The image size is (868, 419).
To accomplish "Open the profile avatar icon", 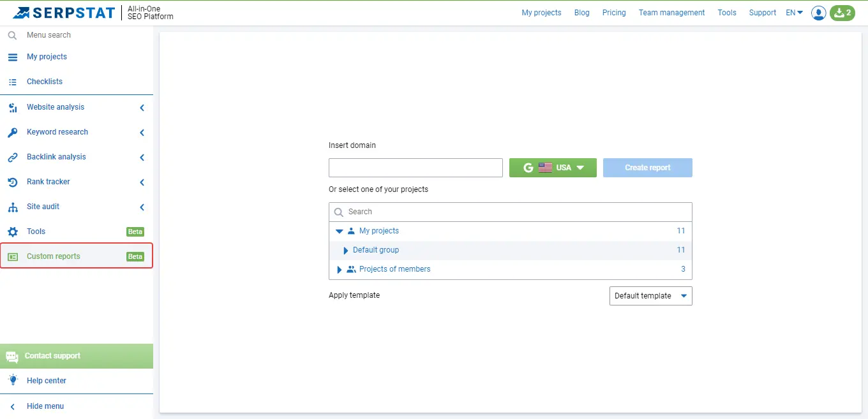I will tap(818, 13).
